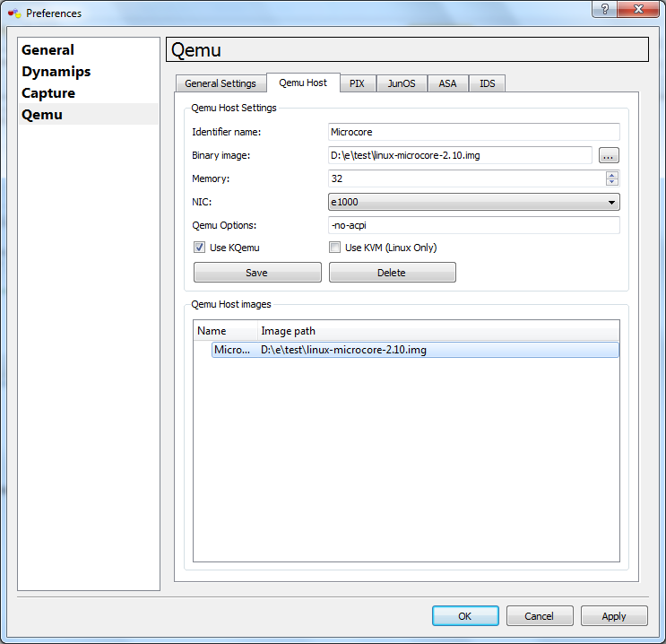Focus the Memory value field
The width and height of the screenshot is (666, 644).
pyautogui.click(x=467, y=178)
